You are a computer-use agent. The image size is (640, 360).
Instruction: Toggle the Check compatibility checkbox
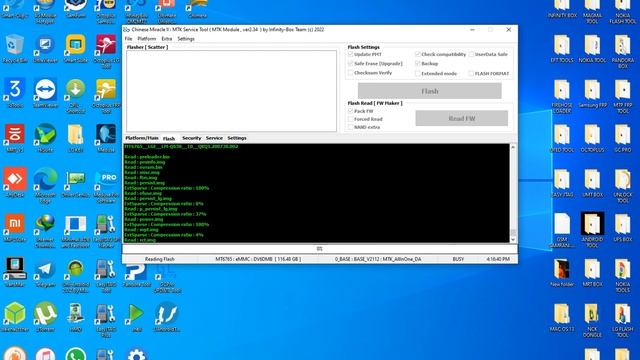[418, 54]
